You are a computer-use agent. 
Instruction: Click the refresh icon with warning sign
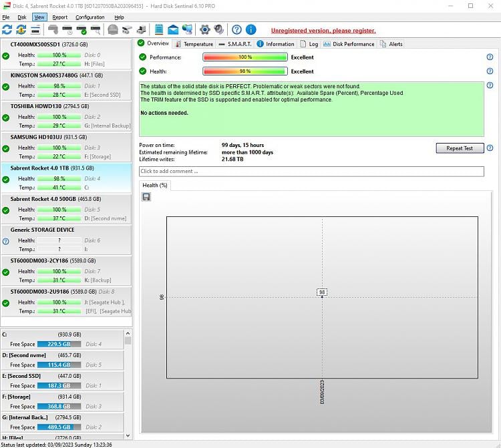(21, 29)
